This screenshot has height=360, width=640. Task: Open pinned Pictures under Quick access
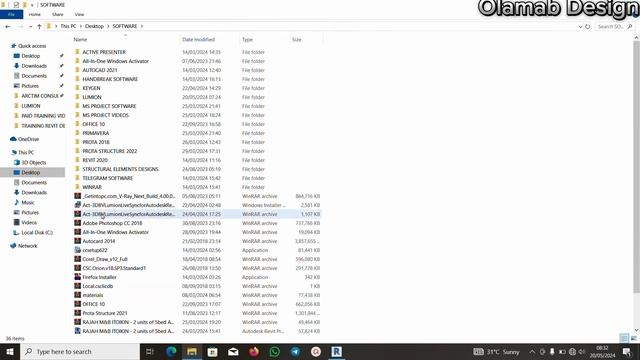(30, 86)
